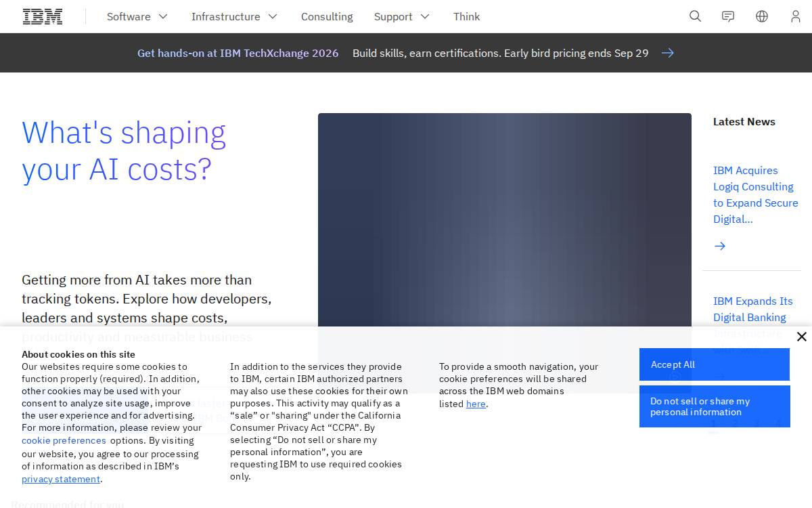Screen dimensions: 812x508
Task: Open IBM Acquires Logiq Consulting news
Action: [755, 194]
